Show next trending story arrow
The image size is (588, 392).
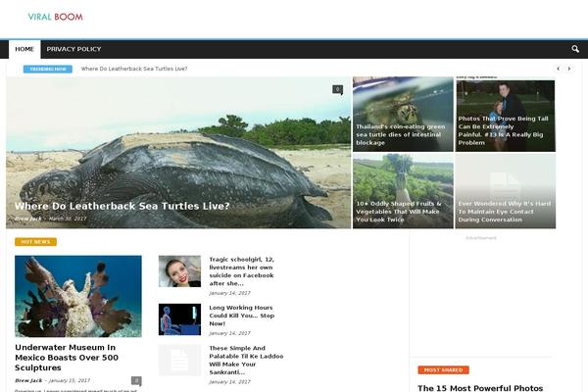568,69
